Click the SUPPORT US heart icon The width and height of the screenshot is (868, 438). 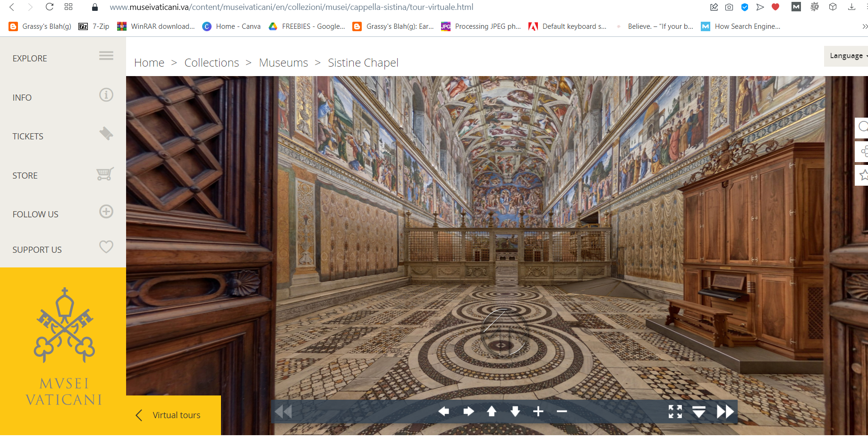[106, 247]
